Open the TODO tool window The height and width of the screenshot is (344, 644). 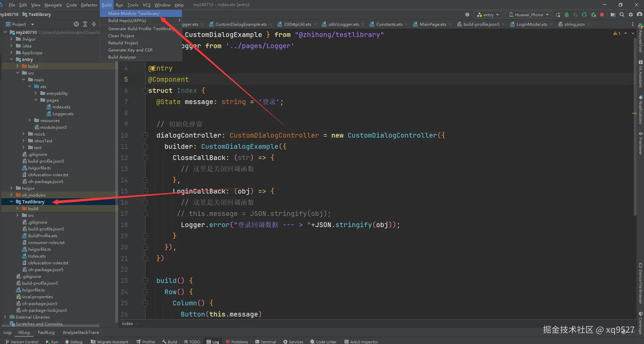(x=192, y=342)
